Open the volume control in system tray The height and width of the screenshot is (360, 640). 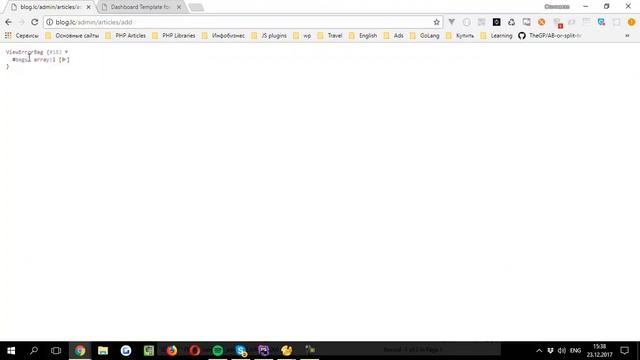[x=562, y=350]
